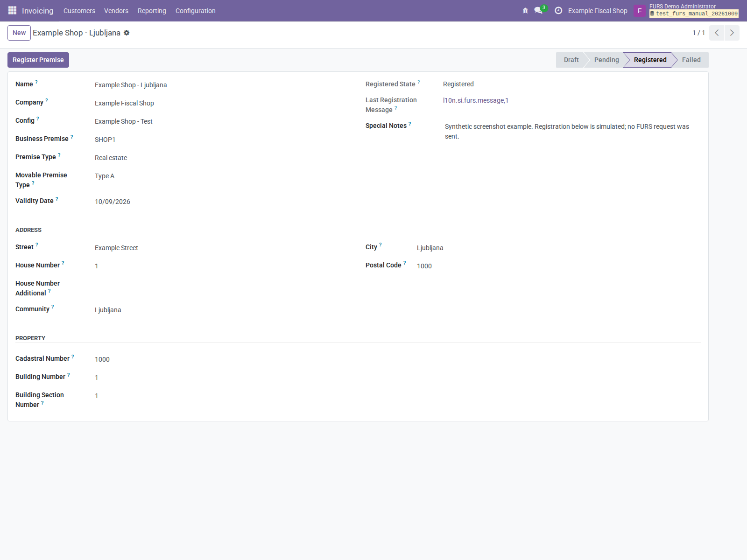Image resolution: width=747 pixels, height=560 pixels.
Task: Click the 1 / 1 record pager counter
Action: point(698,33)
